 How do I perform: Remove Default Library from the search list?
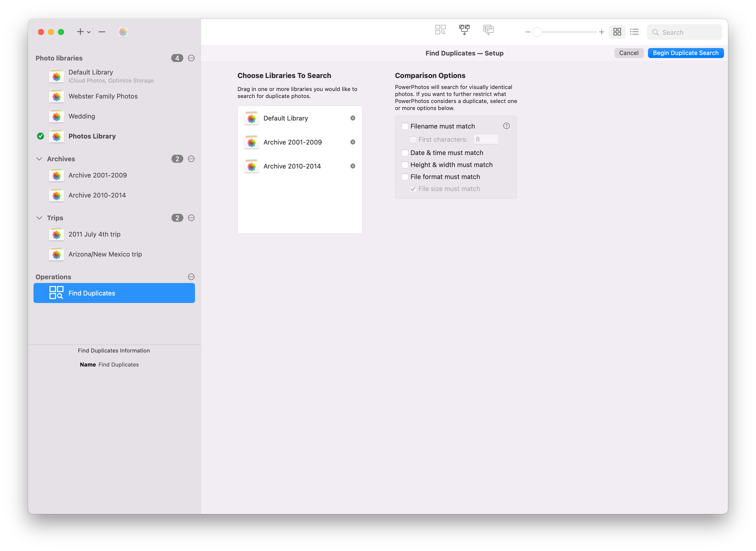[353, 118]
